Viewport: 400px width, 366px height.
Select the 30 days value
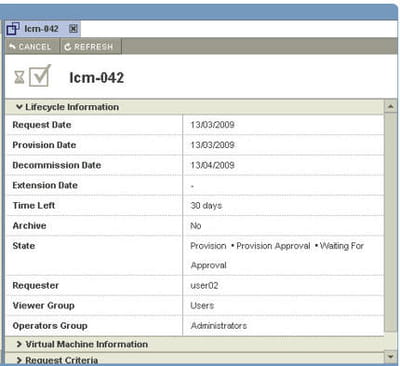206,206
